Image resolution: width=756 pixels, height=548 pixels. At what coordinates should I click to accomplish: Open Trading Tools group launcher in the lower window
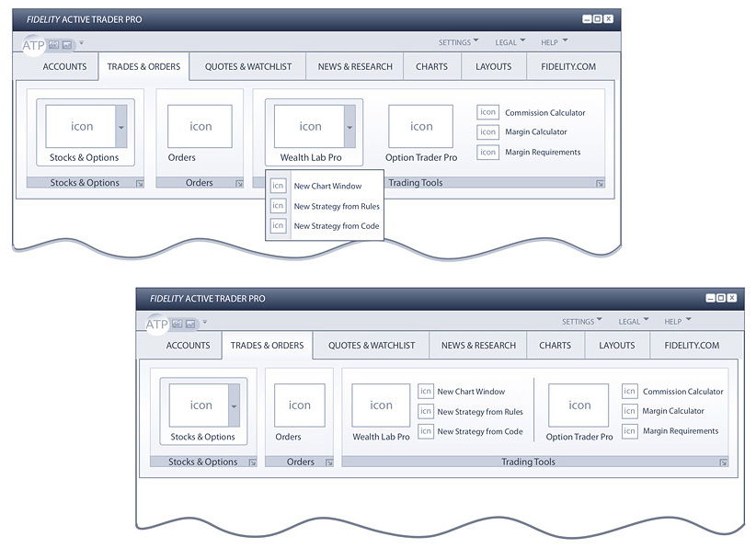(x=723, y=462)
